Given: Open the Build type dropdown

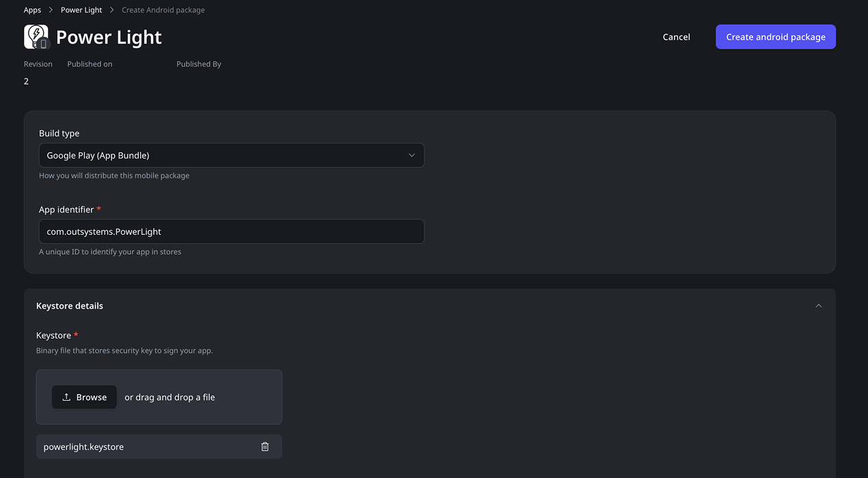Looking at the screenshot, I should [x=232, y=155].
